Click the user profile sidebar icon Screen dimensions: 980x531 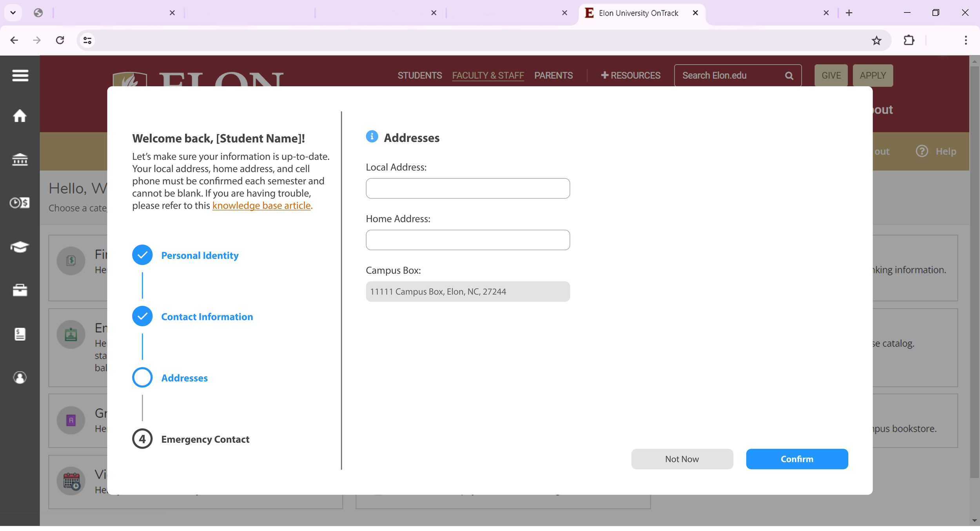(x=20, y=378)
